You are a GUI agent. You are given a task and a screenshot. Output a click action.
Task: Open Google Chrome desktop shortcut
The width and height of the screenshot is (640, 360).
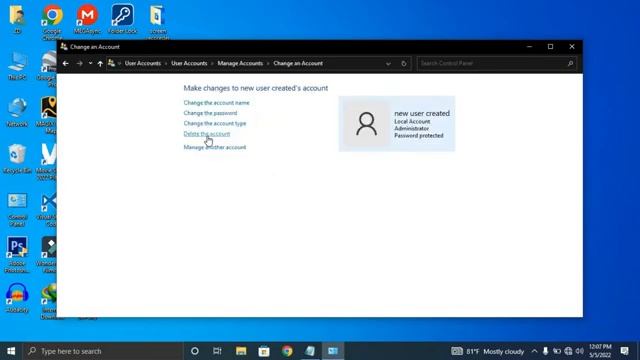point(52,22)
